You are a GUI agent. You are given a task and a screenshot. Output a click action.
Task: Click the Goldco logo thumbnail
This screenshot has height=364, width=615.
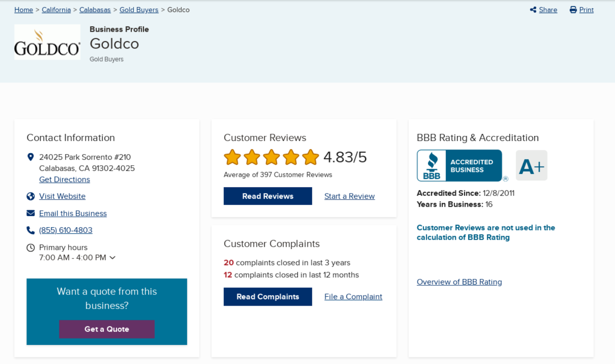[x=47, y=42]
